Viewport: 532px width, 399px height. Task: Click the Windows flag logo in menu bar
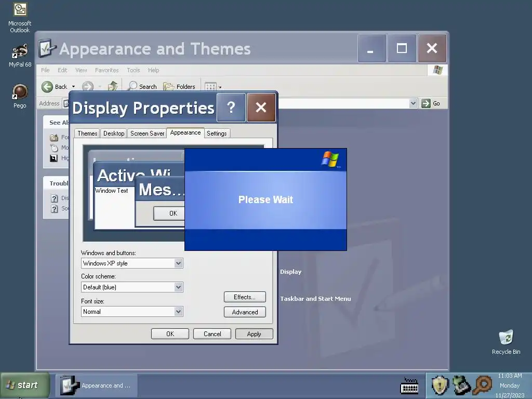coord(437,70)
